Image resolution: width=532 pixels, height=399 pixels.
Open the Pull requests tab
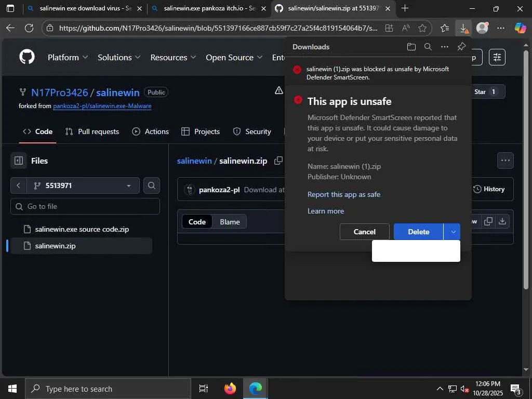point(92,131)
